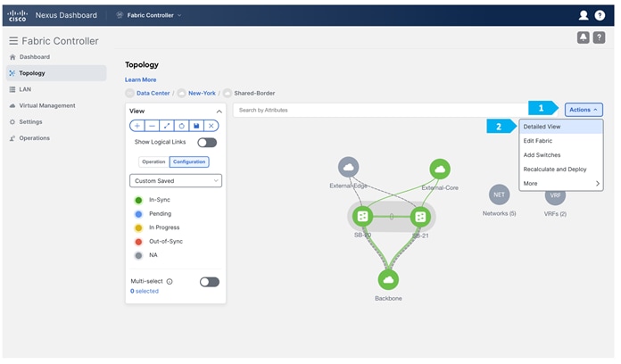The height and width of the screenshot is (364, 621).
Task: Click the 0 selected link
Action: point(145,291)
